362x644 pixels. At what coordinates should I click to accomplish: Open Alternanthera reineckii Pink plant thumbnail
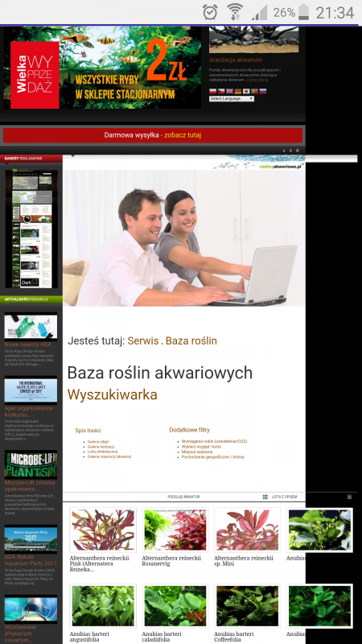pos(103,530)
